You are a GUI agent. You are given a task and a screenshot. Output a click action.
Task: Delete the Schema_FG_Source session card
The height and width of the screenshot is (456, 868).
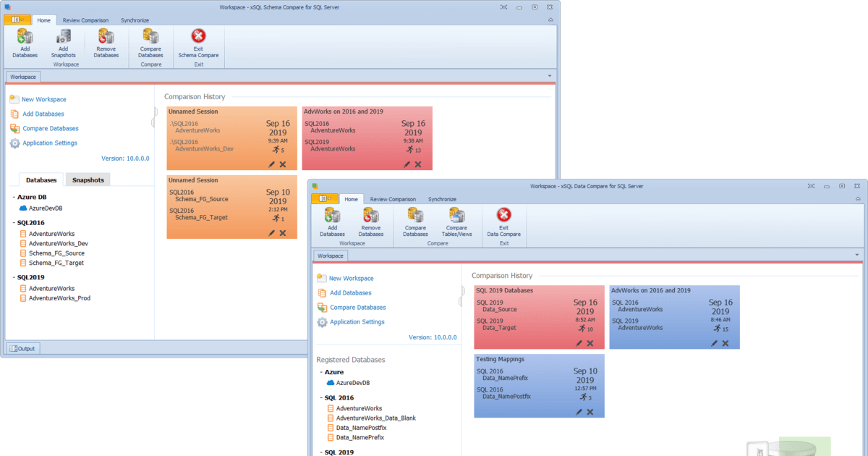pyautogui.click(x=283, y=233)
